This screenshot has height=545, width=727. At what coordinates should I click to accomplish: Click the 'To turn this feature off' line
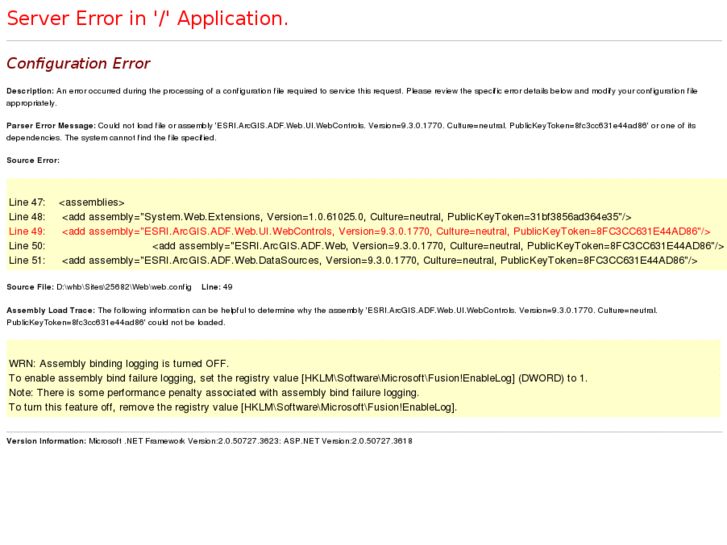click(x=233, y=407)
